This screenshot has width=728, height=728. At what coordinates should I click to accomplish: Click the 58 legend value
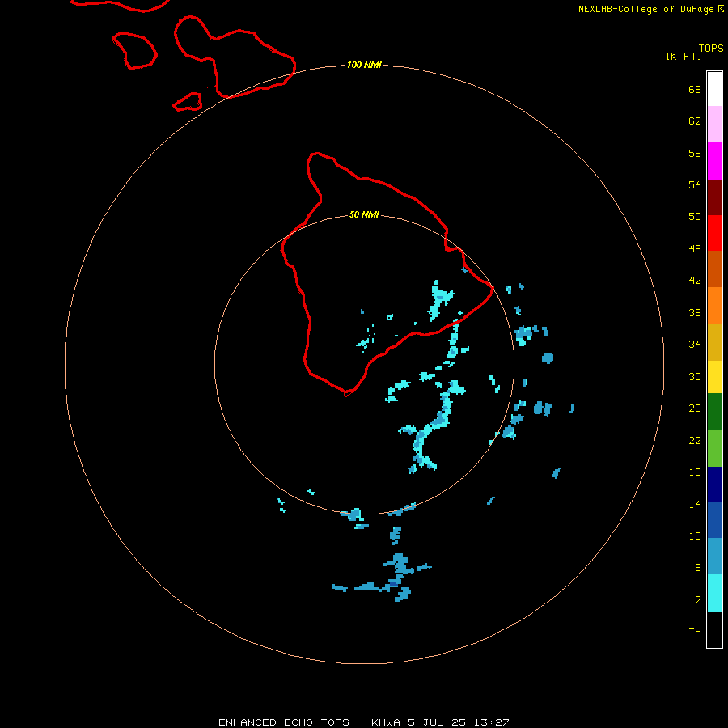click(695, 153)
